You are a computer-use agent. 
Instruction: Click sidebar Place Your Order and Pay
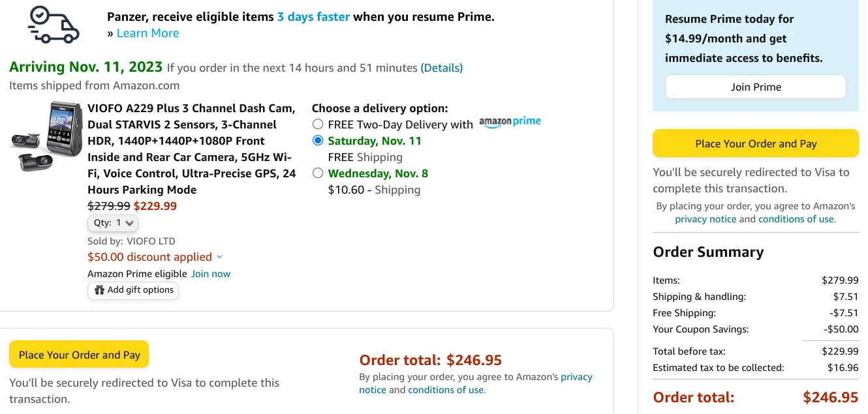point(756,144)
